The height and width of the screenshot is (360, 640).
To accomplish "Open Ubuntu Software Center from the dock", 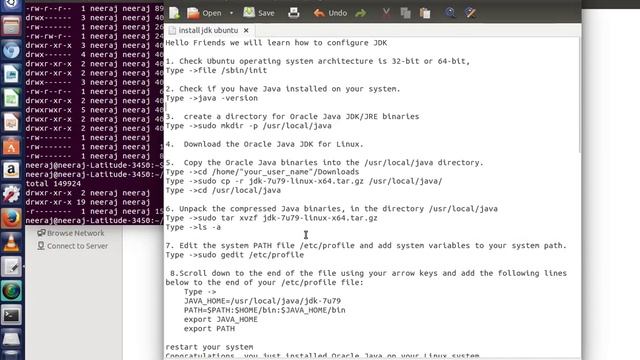I will click(x=11, y=146).
